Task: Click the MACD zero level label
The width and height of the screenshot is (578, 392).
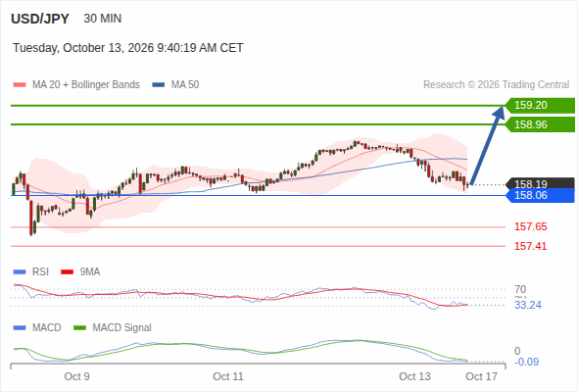Action: point(517,351)
